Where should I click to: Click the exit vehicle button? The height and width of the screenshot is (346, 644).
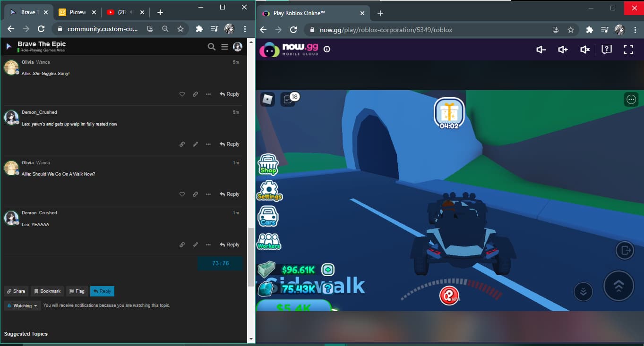(x=625, y=250)
